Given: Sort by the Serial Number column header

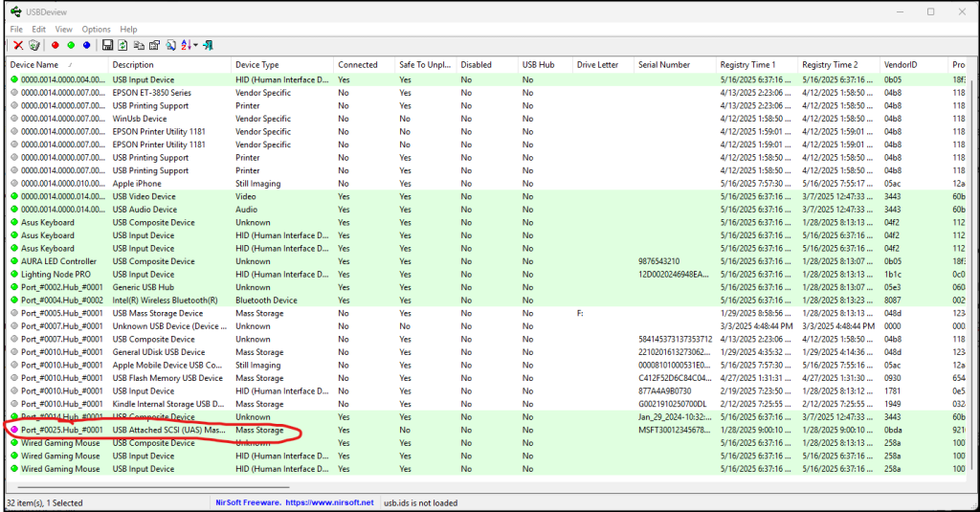Looking at the screenshot, I should point(675,65).
